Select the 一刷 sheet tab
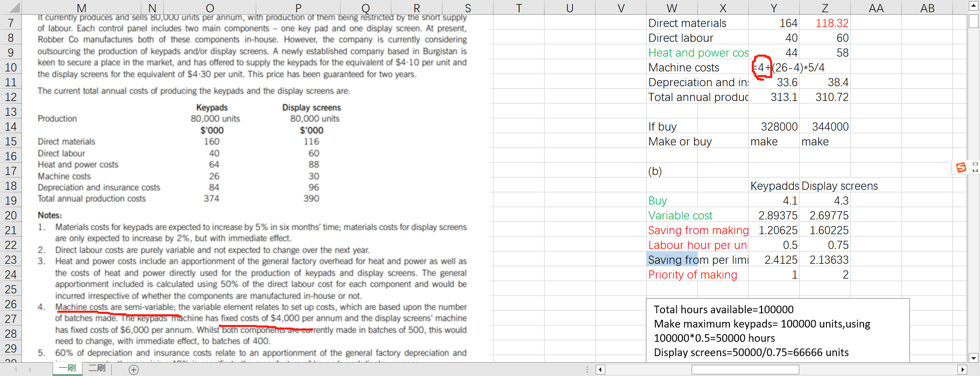Viewport: 980px width, 376px height. coord(67,368)
